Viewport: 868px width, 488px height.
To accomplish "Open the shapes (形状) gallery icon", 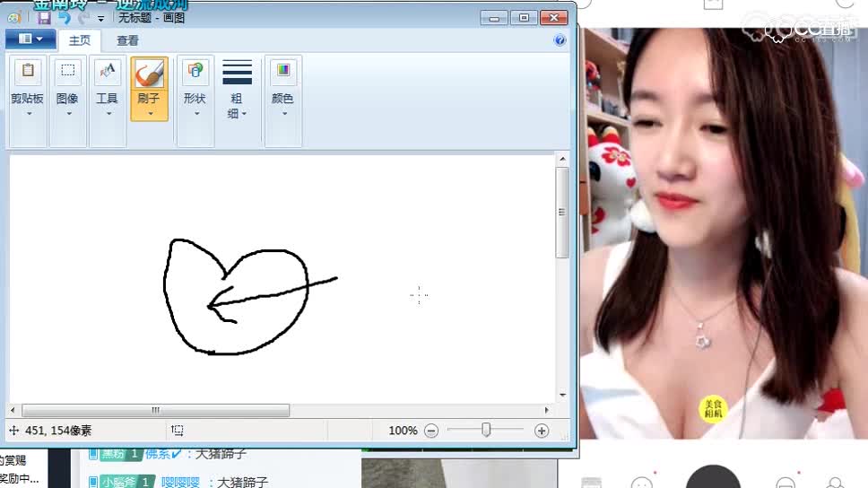I will point(195,71).
